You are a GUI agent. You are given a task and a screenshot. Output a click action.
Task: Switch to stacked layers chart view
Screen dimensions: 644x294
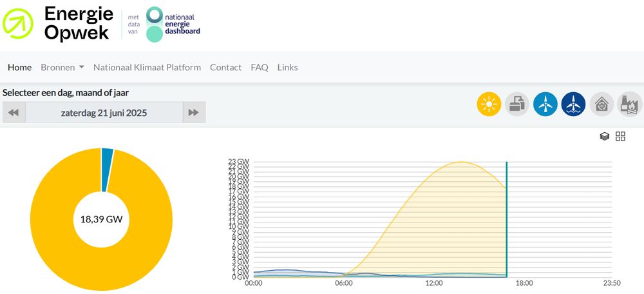point(605,137)
